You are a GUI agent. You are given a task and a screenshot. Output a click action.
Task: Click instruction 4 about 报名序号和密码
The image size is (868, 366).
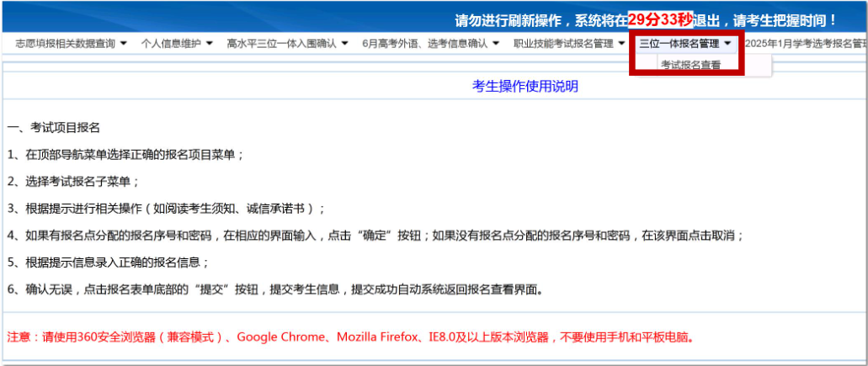pyautogui.click(x=375, y=236)
